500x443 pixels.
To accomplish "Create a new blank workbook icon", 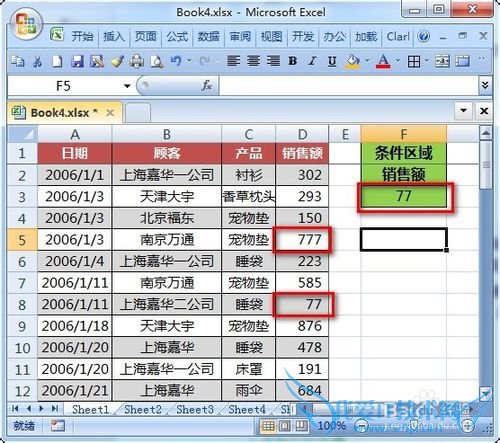I will click(57, 61).
